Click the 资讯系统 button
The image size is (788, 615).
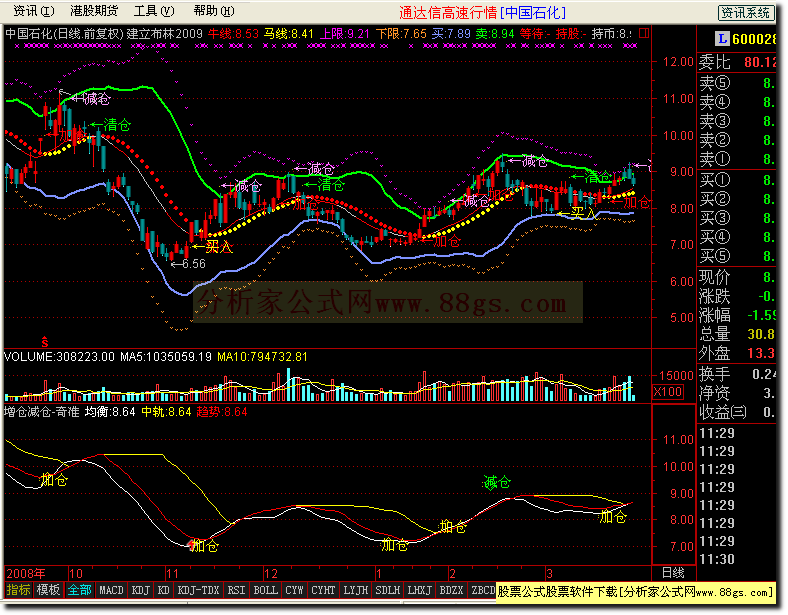pos(746,13)
